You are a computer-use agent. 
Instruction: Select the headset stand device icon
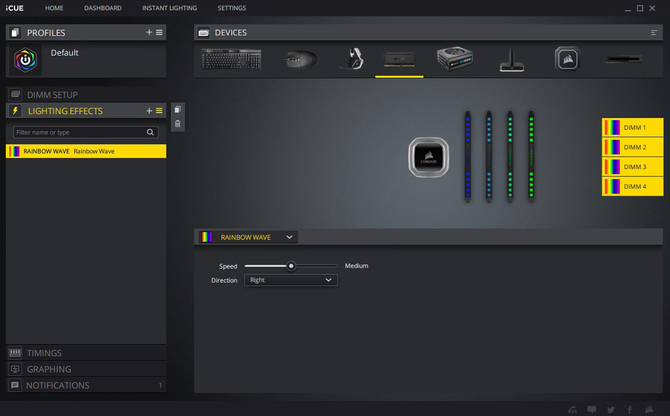[511, 59]
